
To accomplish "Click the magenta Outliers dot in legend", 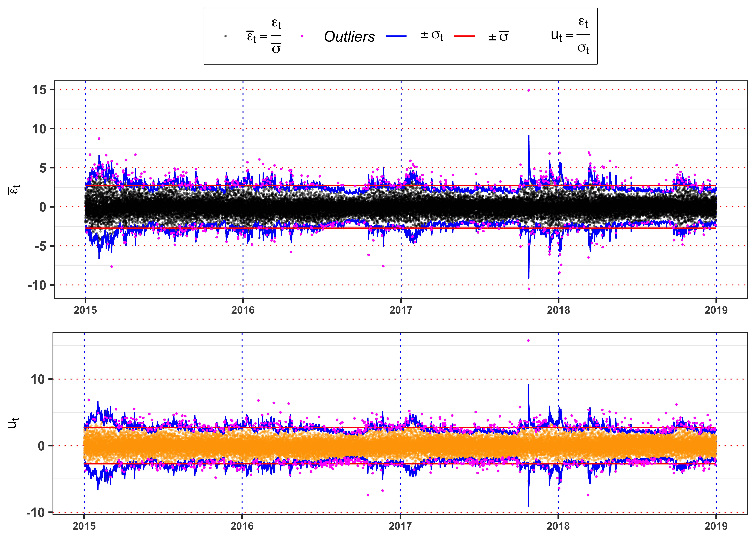I will [x=302, y=36].
